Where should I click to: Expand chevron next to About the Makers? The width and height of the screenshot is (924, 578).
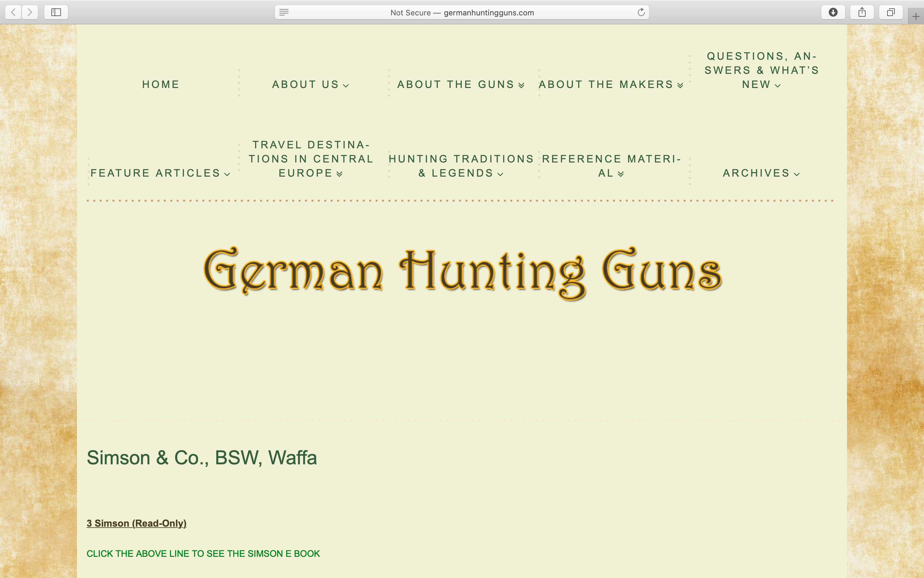tap(680, 86)
